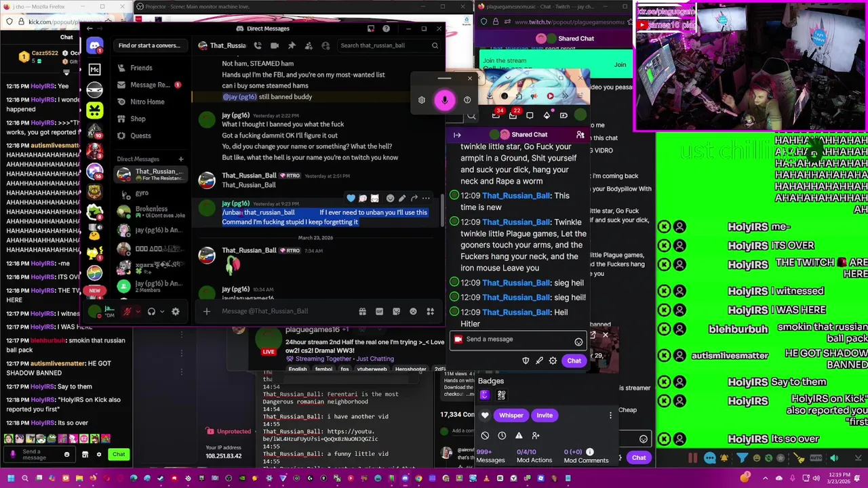Ban user icon on Twitch user card
This screenshot has width=868, height=488.
pyautogui.click(x=485, y=436)
